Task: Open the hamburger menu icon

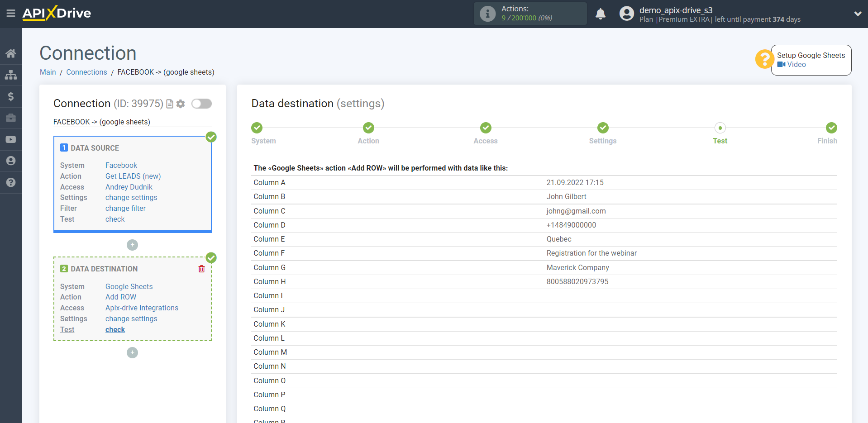Action: pyautogui.click(x=11, y=13)
